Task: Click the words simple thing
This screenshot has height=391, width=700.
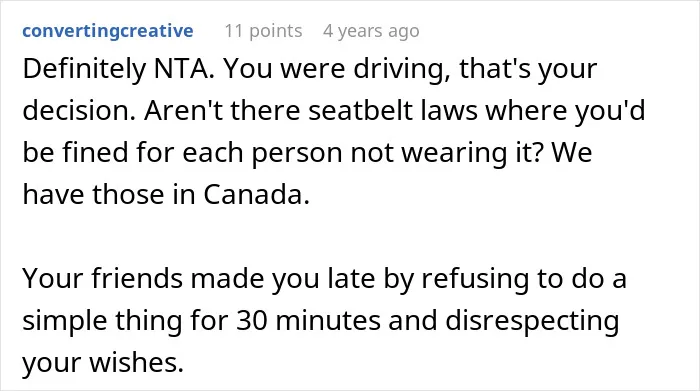Action: pos(102,320)
